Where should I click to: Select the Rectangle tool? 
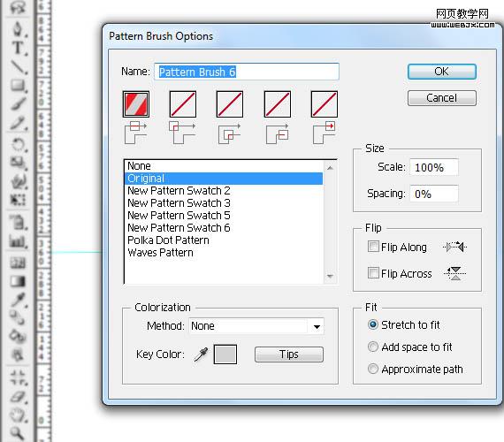(18, 86)
